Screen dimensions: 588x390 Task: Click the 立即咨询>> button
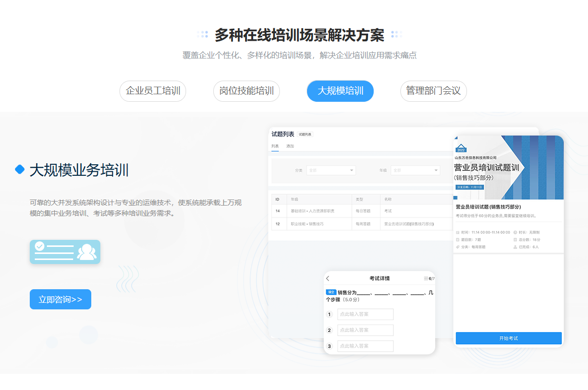click(x=61, y=299)
